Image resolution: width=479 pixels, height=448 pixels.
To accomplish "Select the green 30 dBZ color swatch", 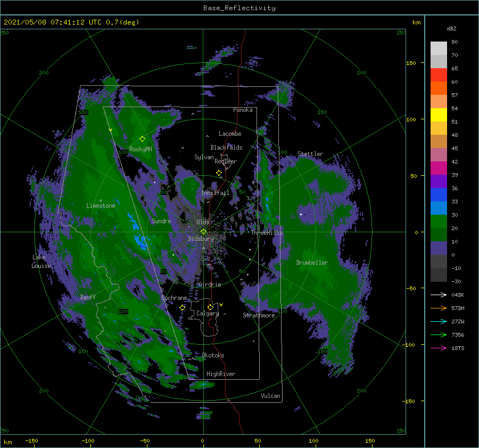I will pos(439,221).
